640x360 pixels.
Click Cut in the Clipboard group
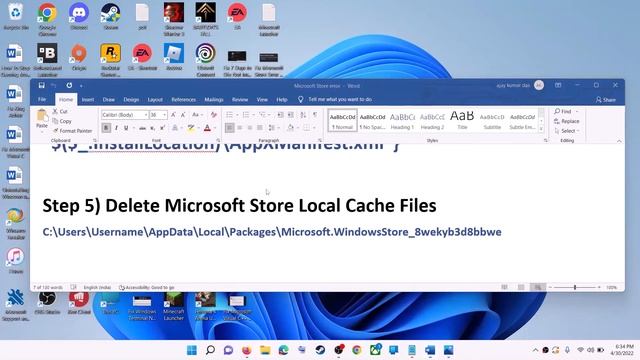(60, 111)
